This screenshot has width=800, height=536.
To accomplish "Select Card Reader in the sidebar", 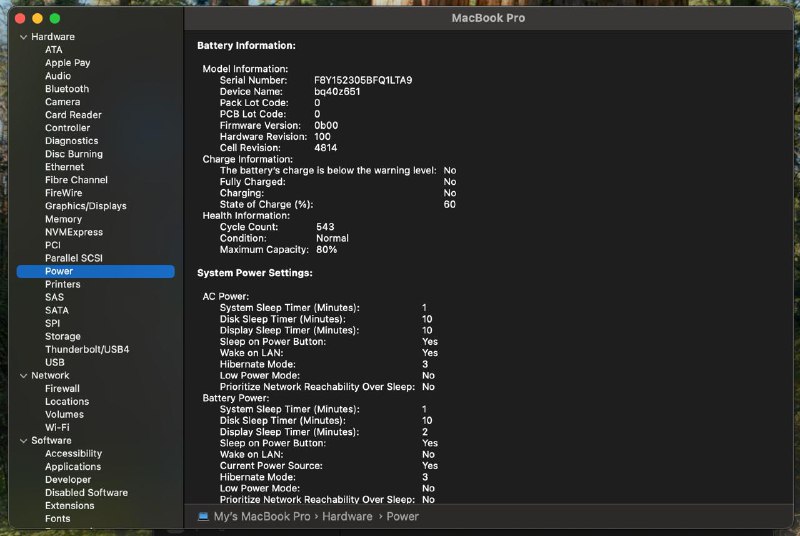I will [73, 115].
